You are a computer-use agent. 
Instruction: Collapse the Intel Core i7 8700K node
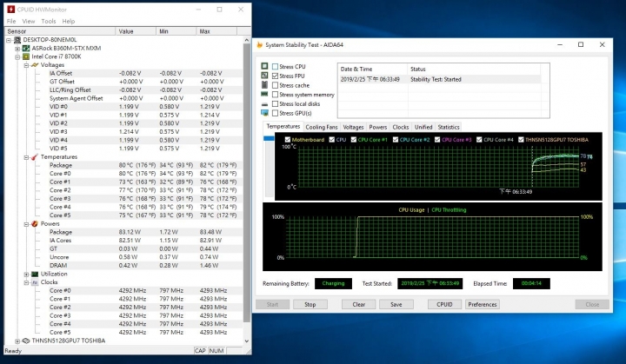tap(17, 56)
